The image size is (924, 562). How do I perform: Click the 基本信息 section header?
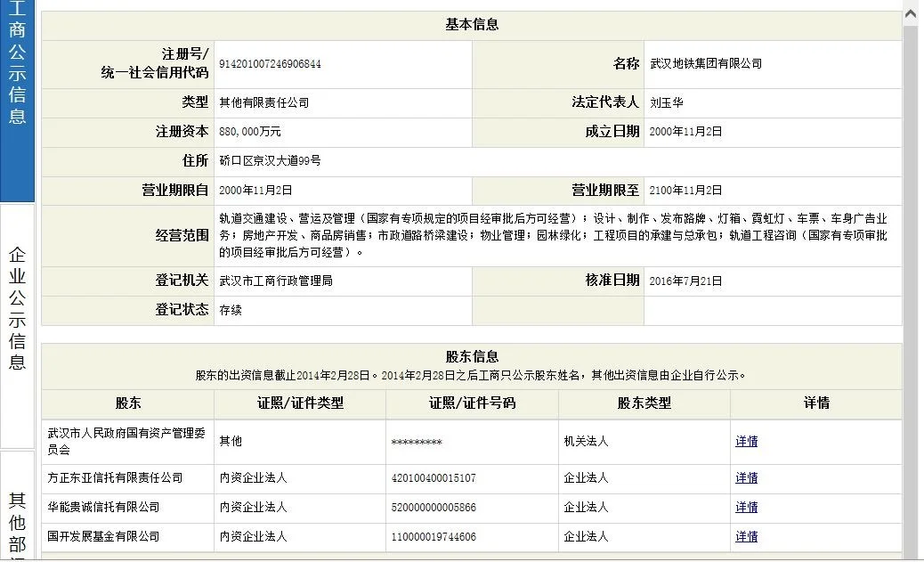coord(470,24)
